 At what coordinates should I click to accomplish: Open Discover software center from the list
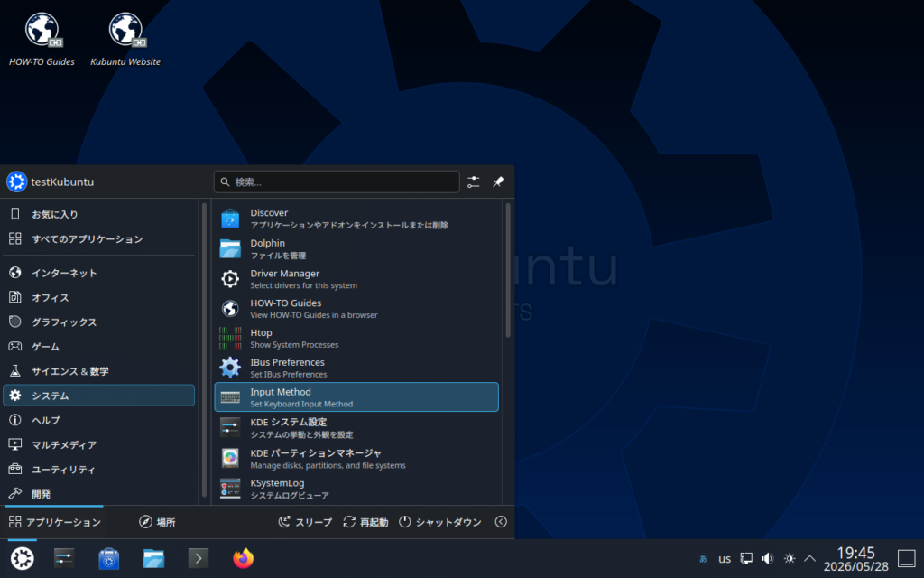pyautogui.click(x=356, y=219)
